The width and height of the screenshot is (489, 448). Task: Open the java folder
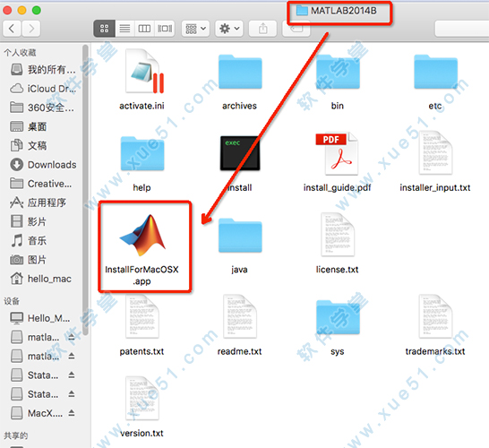240,236
